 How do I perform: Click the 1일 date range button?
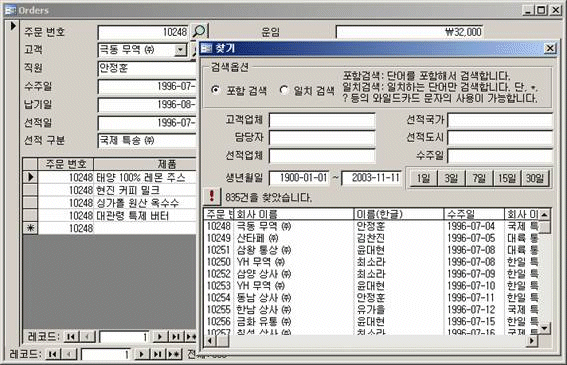pyautogui.click(x=423, y=178)
